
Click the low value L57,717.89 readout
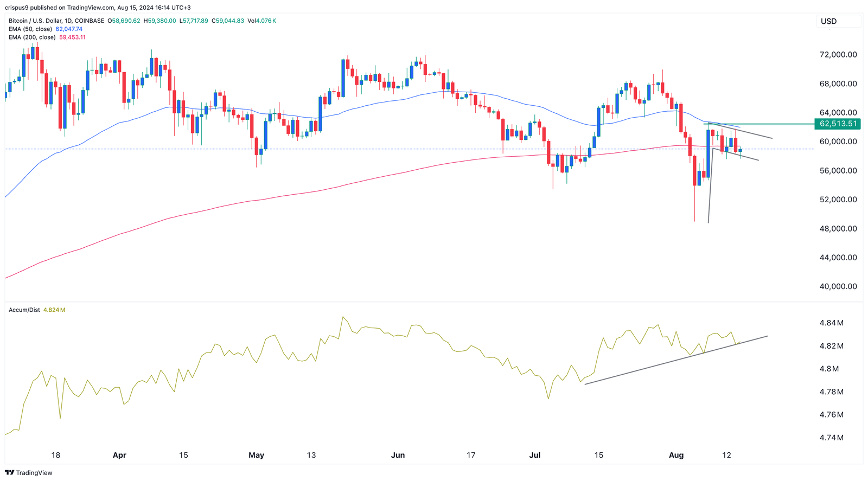194,21
